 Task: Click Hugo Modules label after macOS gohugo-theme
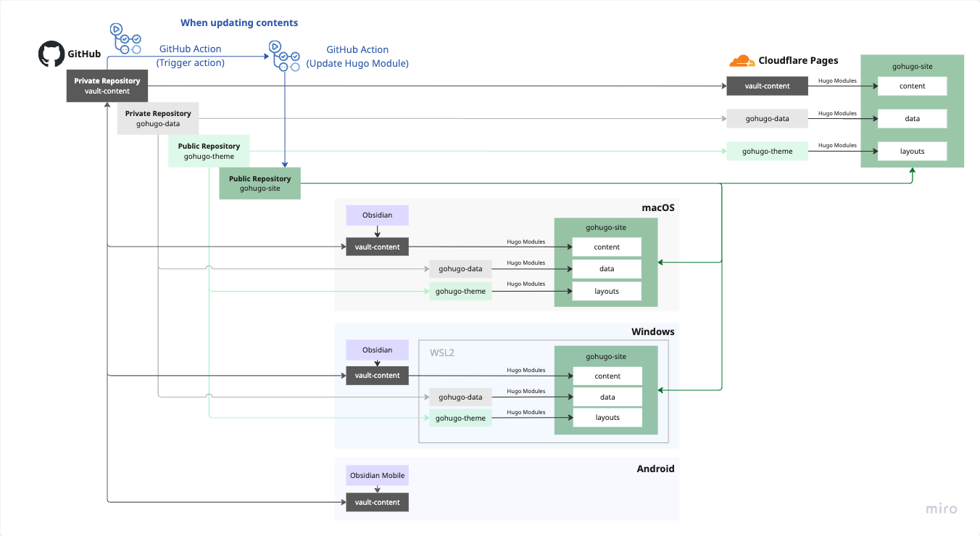tap(526, 284)
